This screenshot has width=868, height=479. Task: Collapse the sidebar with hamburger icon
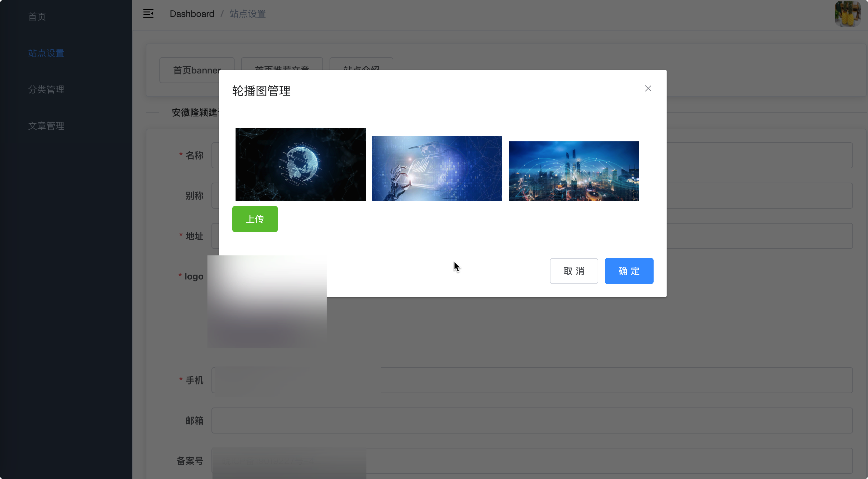pos(148,13)
